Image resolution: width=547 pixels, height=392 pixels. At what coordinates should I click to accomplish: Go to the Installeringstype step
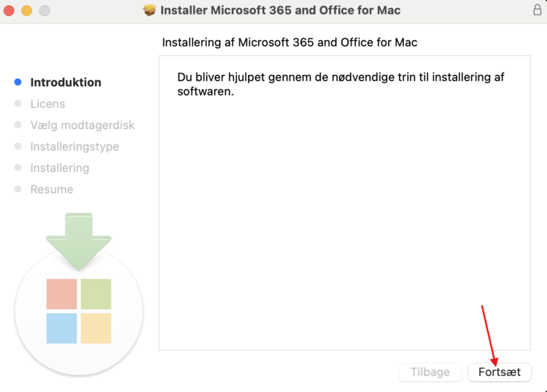coord(74,146)
